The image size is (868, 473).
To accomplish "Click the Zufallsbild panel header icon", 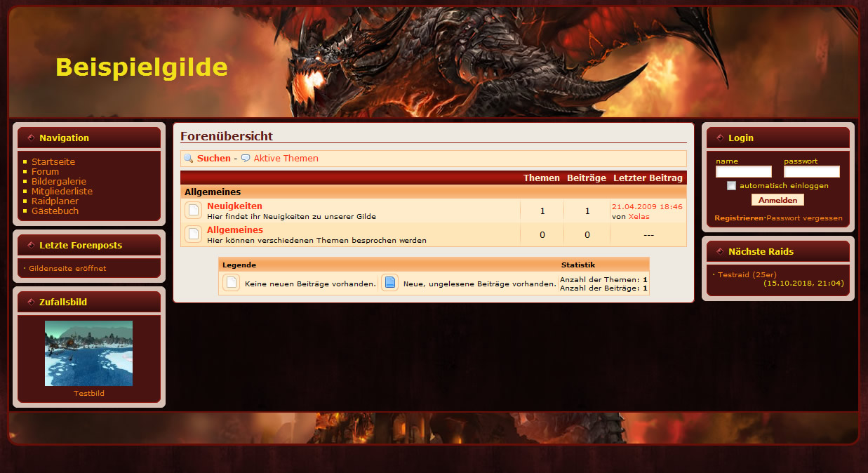I will [x=31, y=302].
